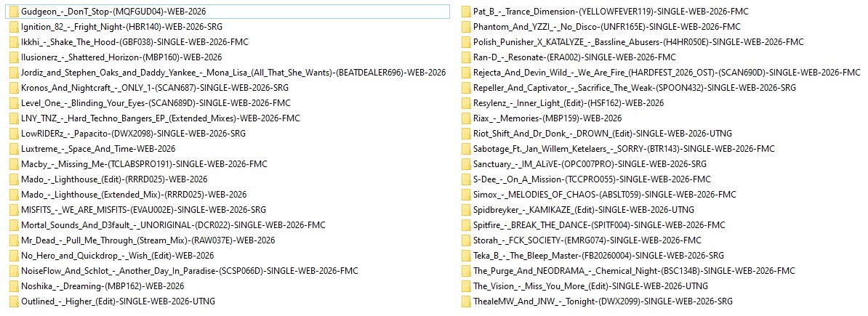Click folder icon beside Luxtreme Space And Time
Viewport: 868px width, 316px height.
click(x=14, y=149)
